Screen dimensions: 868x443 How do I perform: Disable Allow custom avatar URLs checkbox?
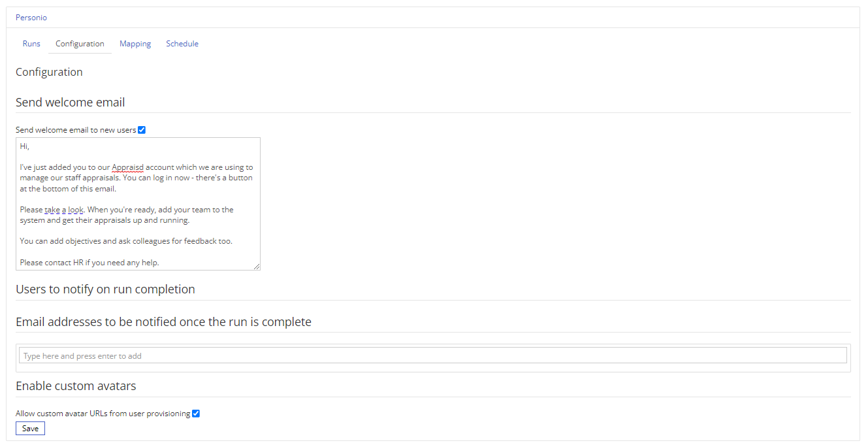(x=196, y=414)
